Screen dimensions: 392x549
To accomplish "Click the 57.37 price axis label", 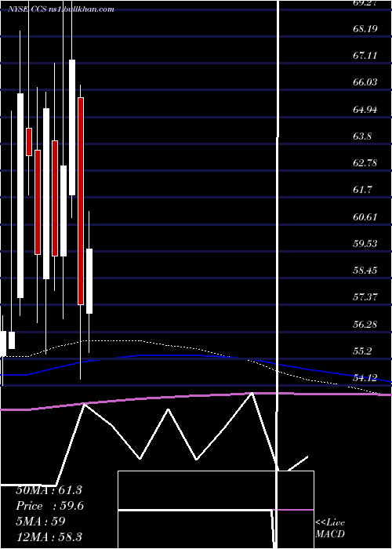I will tap(365, 297).
